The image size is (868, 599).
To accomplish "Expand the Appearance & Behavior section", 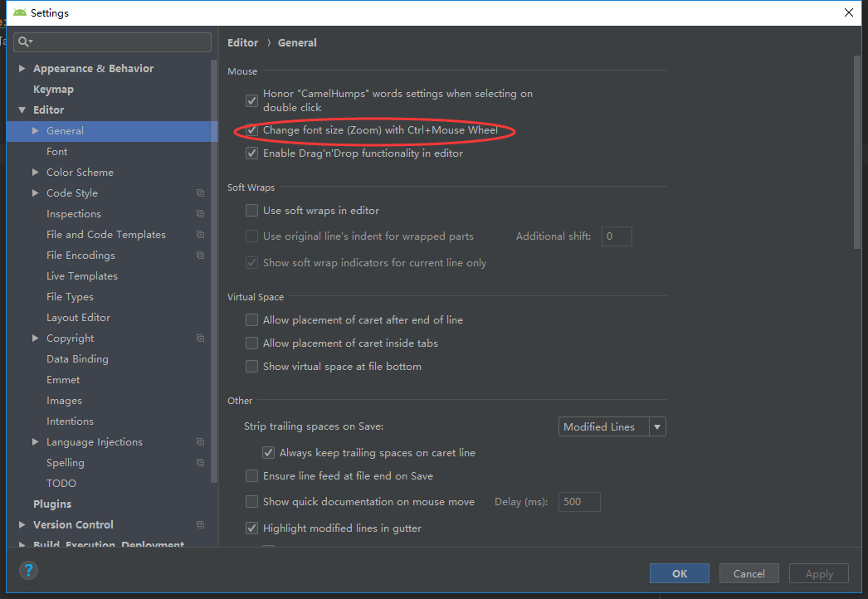I will (x=22, y=68).
